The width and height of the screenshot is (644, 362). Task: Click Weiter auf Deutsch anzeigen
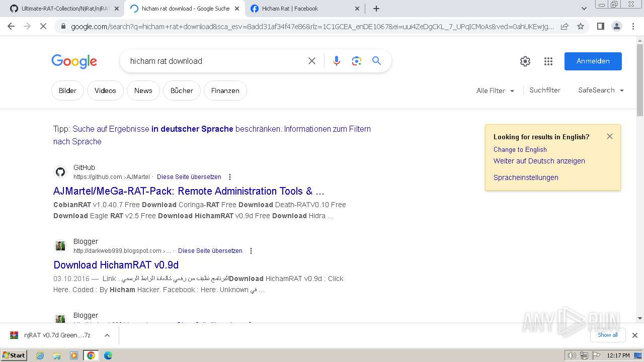(539, 161)
